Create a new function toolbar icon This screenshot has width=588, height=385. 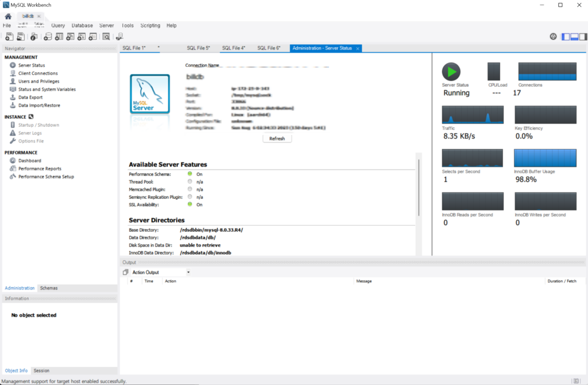tap(92, 36)
